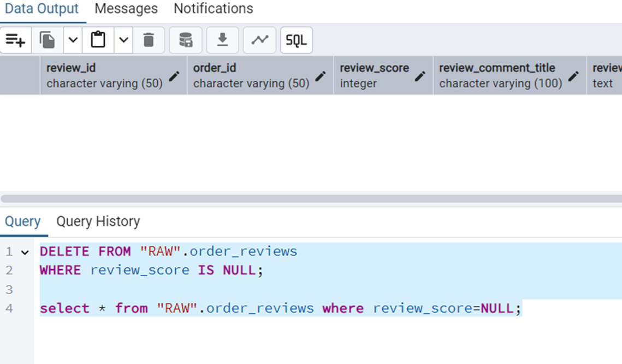The height and width of the screenshot is (364, 622).
Task: Open the Notifications tab
Action: click(x=214, y=9)
